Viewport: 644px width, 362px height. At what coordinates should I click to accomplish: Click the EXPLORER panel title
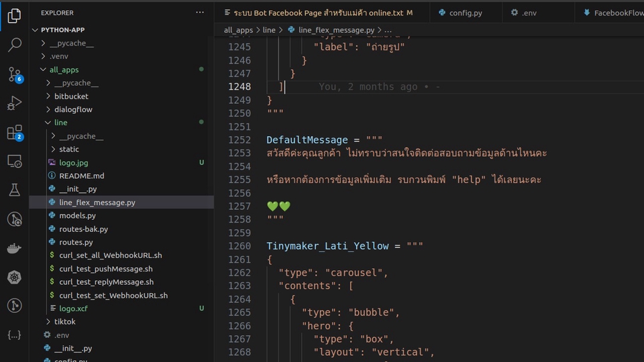point(58,13)
